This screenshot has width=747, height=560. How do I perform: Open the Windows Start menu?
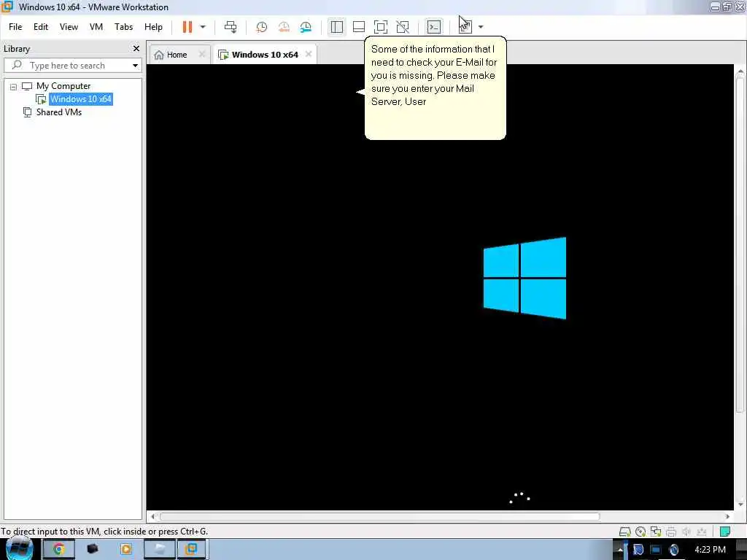[x=20, y=548]
